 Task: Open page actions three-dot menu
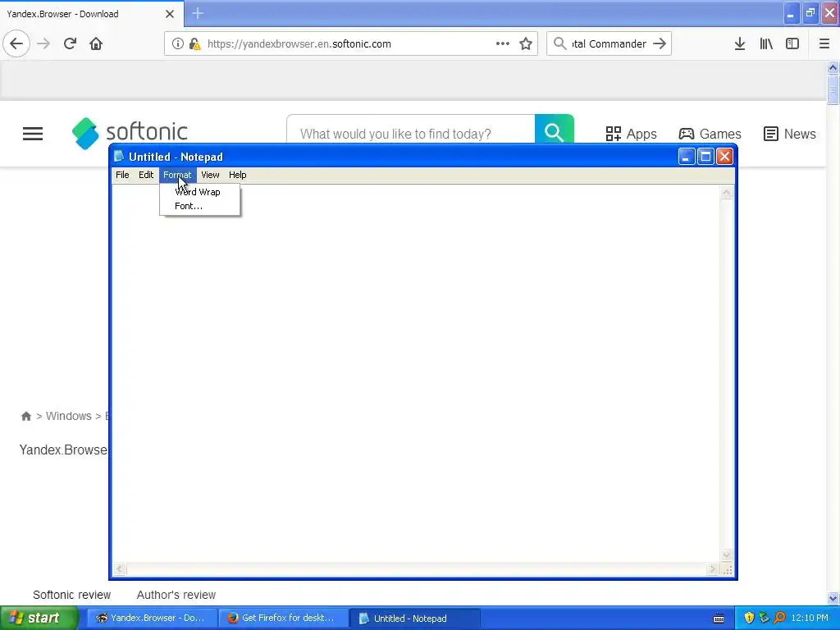coord(503,44)
